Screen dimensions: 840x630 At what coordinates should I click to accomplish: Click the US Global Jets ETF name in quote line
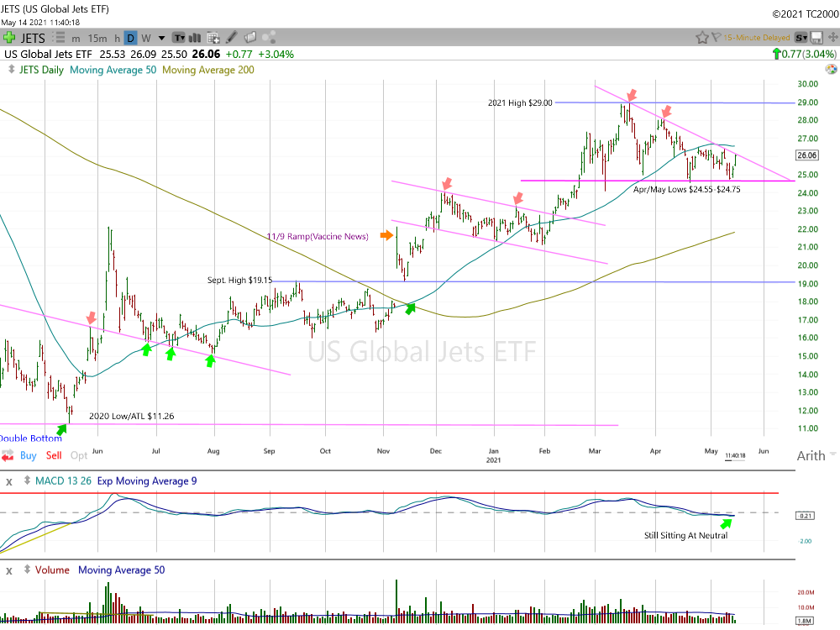tap(48, 54)
